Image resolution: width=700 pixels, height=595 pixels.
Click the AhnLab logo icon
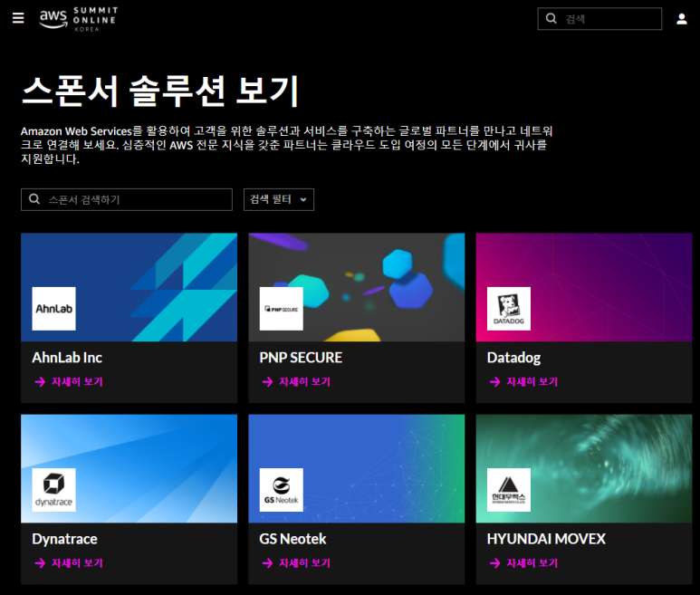click(53, 309)
